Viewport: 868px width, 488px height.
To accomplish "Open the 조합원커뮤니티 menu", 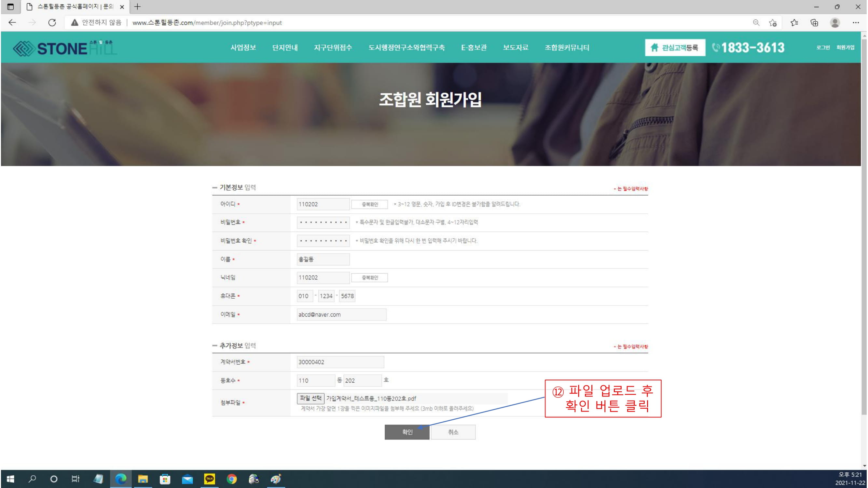I will point(567,47).
